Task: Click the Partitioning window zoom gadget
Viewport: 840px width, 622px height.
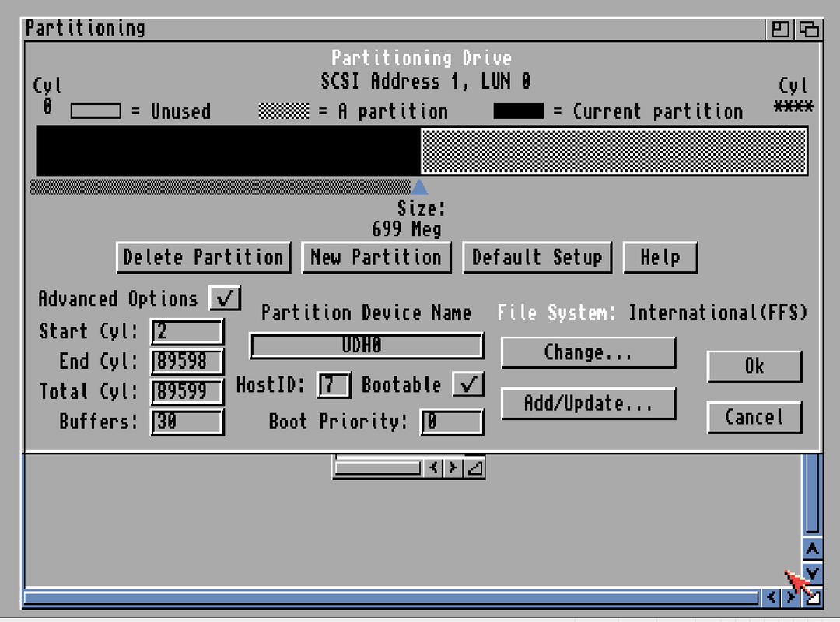Action: (x=779, y=29)
